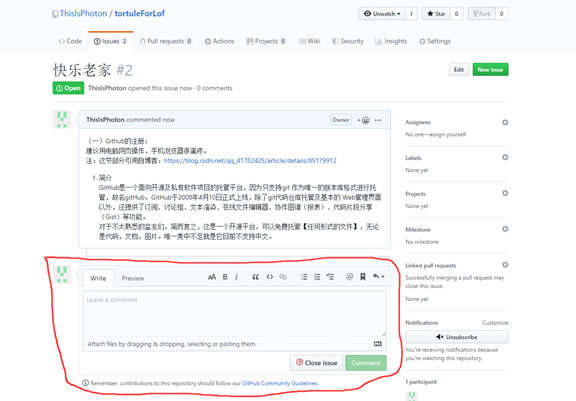The height and width of the screenshot is (401, 576).
Task: Add a link with the chain icon
Action: 283,277
